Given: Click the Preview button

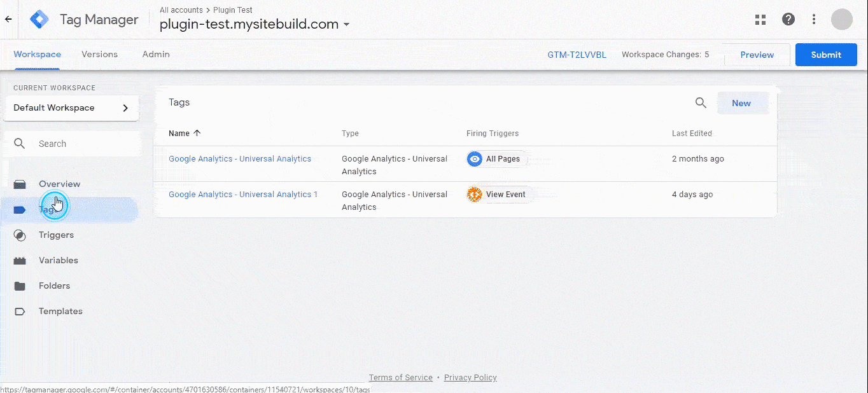Looking at the screenshot, I should tap(757, 55).
